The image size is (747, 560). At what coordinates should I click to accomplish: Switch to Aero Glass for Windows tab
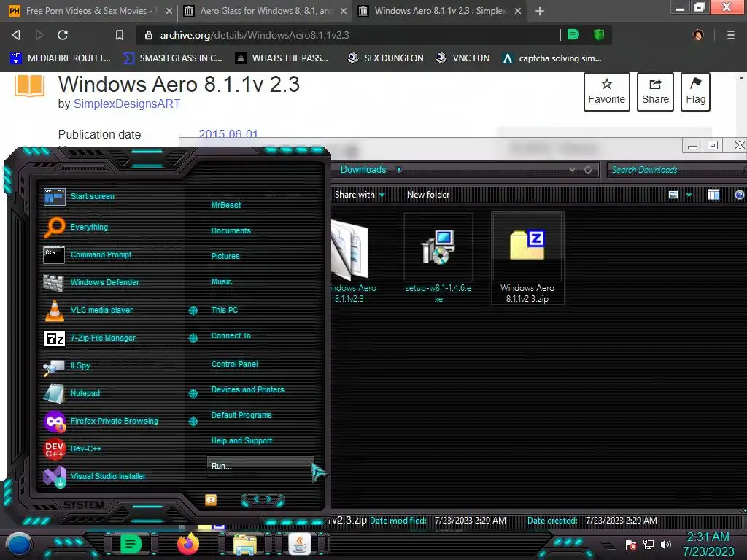click(265, 11)
